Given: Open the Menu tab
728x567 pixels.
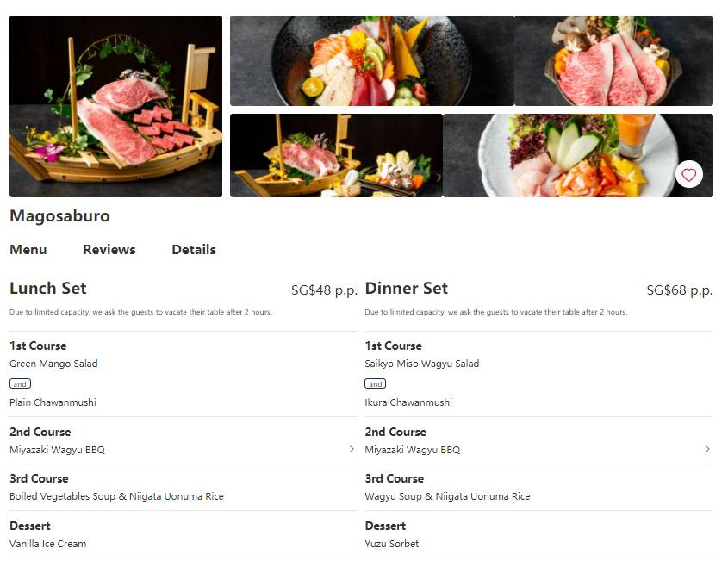Looking at the screenshot, I should click(28, 250).
